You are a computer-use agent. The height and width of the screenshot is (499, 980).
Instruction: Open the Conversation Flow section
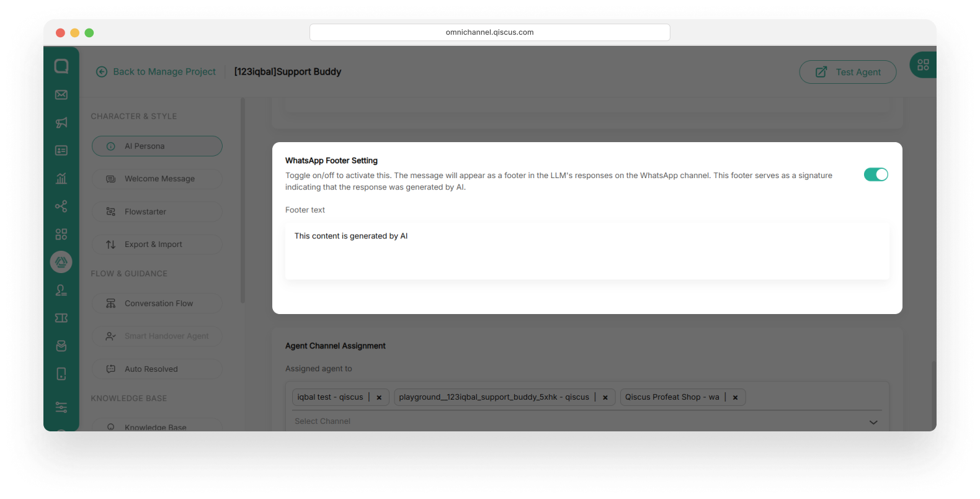point(157,303)
